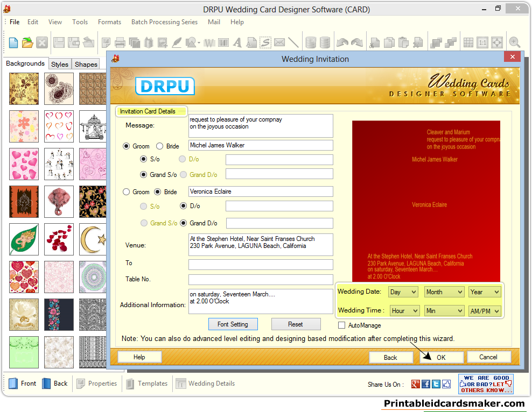532x412 pixels.
Task: Select the crescent moon background thumbnail
Action: [93, 239]
